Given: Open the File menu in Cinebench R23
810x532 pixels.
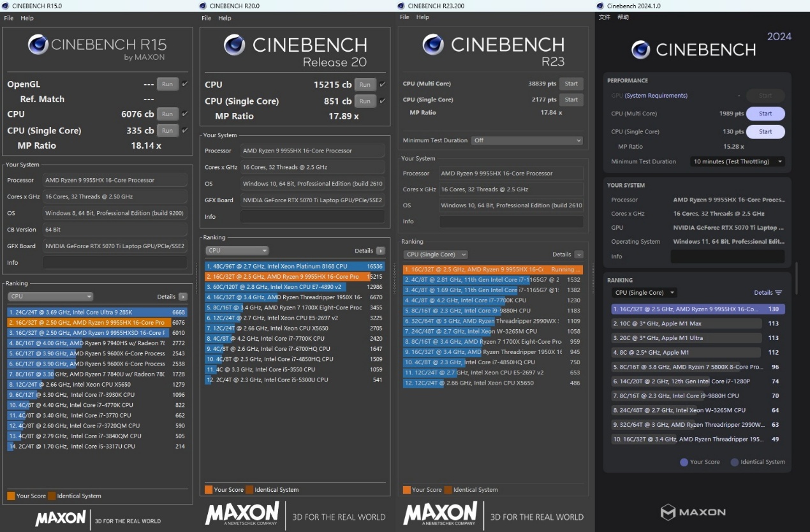Looking at the screenshot, I should point(404,17).
